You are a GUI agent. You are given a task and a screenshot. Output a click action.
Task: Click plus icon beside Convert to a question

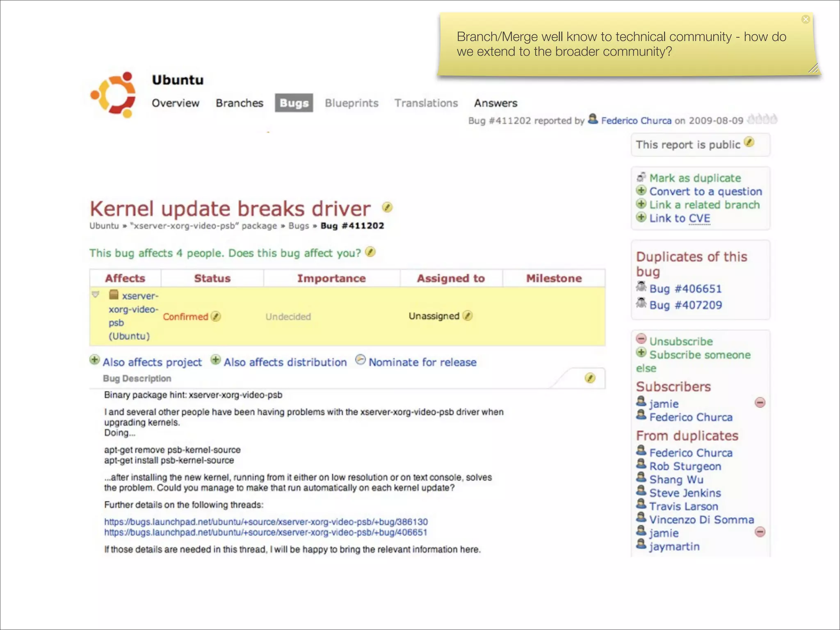point(641,190)
